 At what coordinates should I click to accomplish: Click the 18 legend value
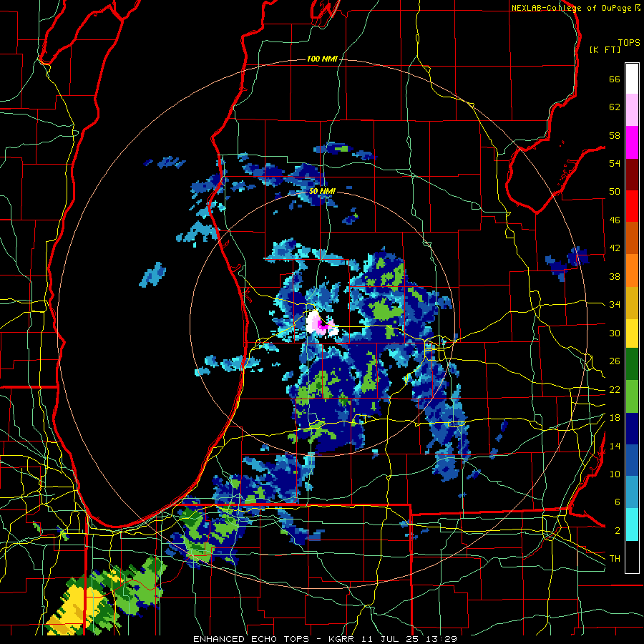(x=615, y=418)
